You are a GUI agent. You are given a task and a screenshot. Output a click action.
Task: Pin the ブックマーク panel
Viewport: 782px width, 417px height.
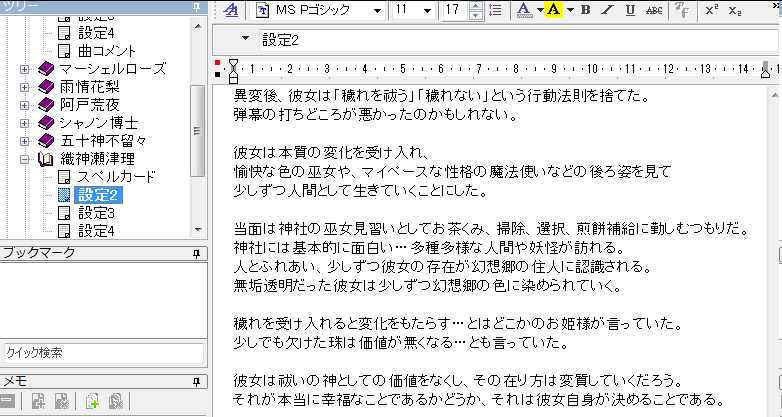pos(197,253)
